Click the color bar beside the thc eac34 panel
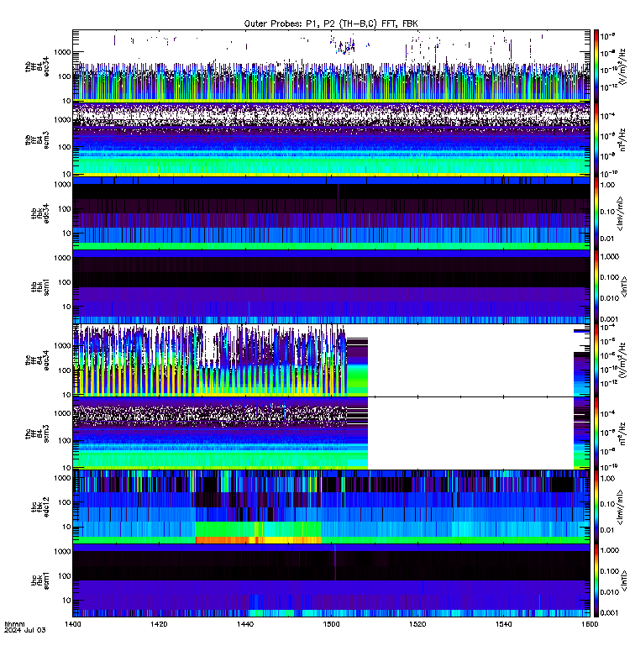Viewport: 630px width, 672px height. coord(596,360)
